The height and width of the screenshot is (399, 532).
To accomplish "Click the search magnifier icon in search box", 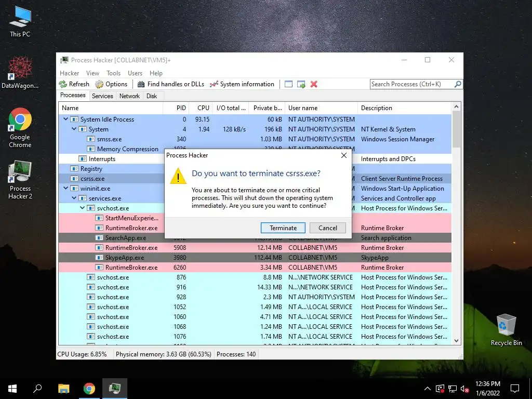I will click(x=458, y=84).
